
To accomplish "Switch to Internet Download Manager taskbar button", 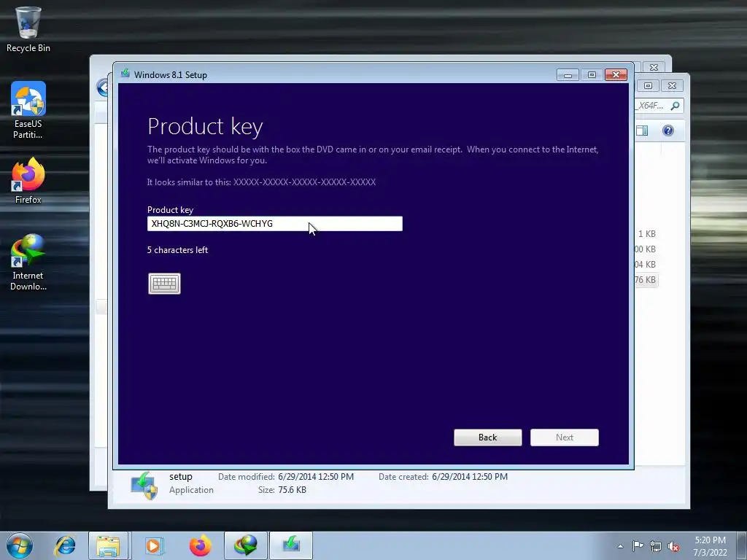I will click(x=246, y=545).
